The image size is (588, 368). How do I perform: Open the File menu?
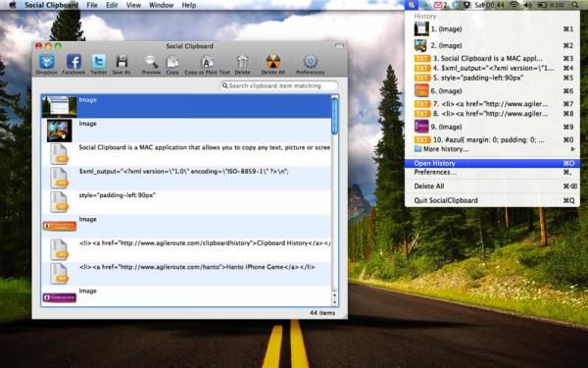tap(92, 5)
